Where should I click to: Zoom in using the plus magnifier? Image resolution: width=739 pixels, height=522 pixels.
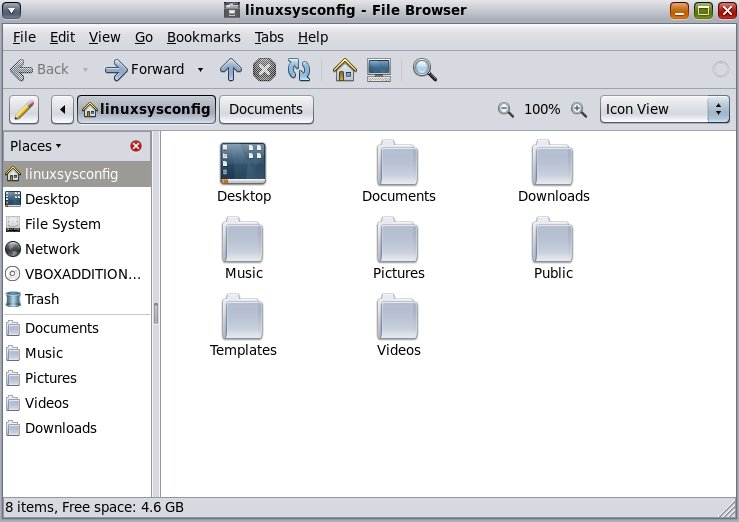point(578,109)
